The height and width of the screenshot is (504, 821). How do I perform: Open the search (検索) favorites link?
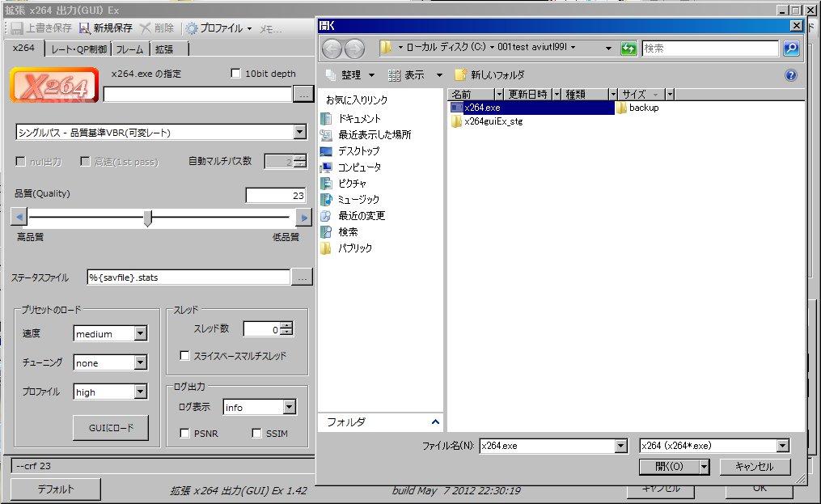click(x=339, y=231)
